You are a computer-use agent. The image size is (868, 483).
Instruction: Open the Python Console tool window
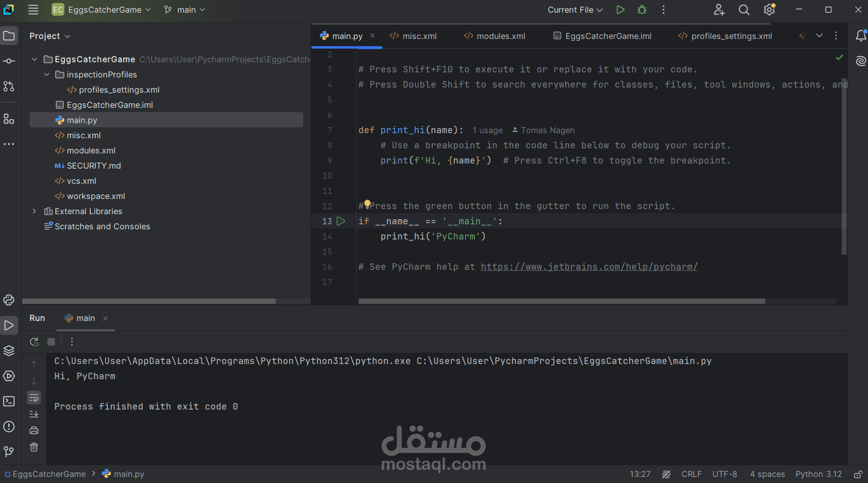coord(9,300)
